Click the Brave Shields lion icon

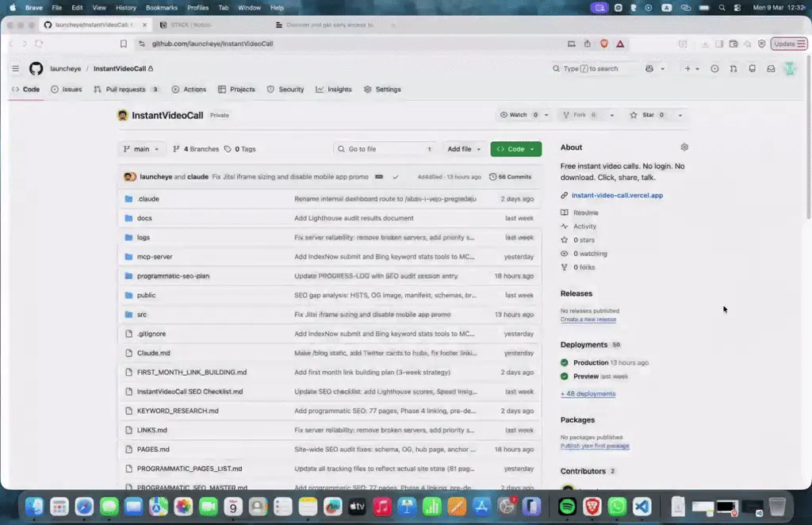click(x=603, y=44)
